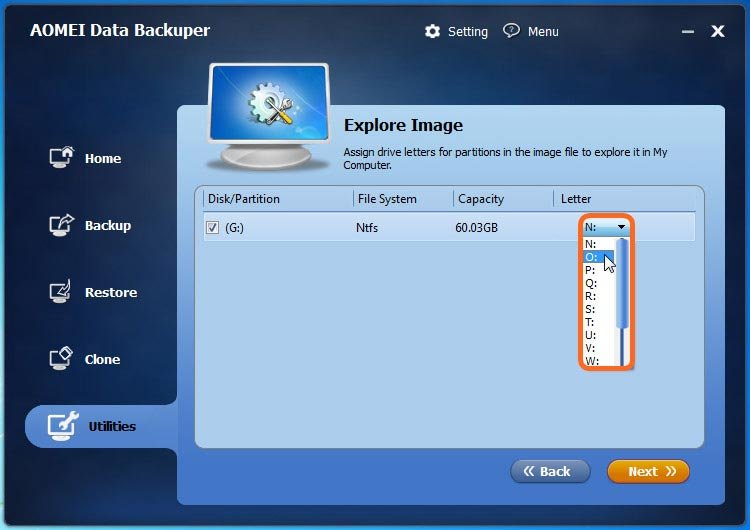Choose P: in the letter list
This screenshot has height=530, width=750.
(598, 270)
